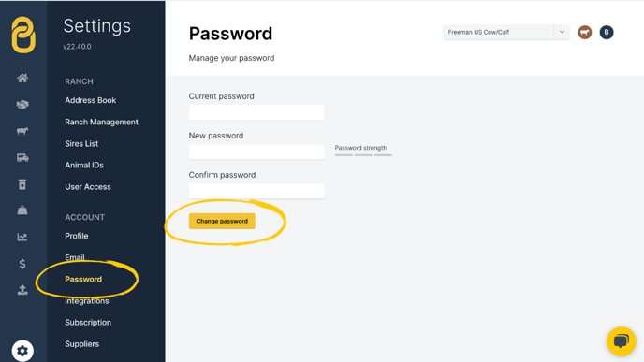Open the truck transport icon
This screenshot has height=362, width=644.
point(22,157)
